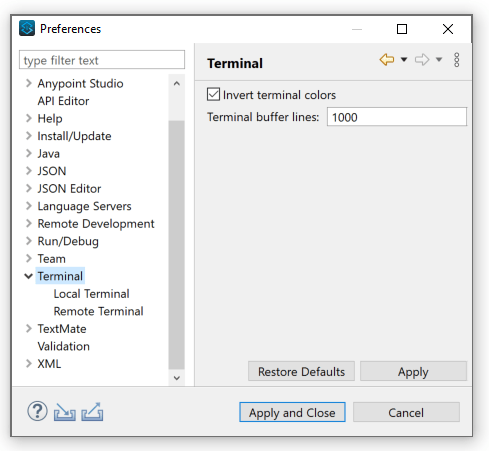Expand the Team tree node
This screenshot has height=451, width=489.
29,258
